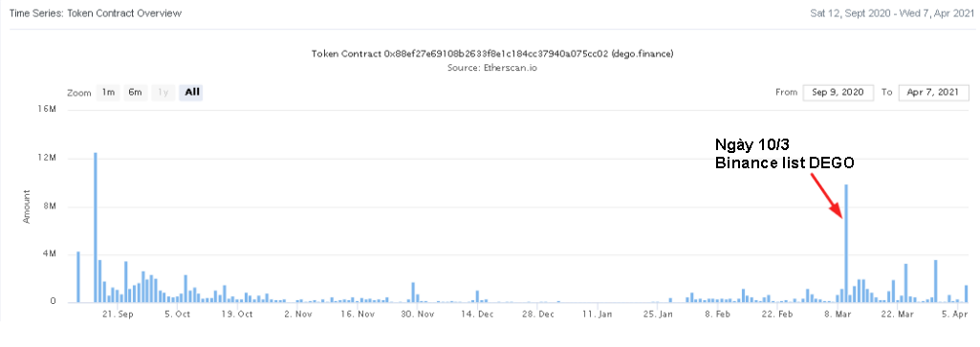Open the Source: Etherscan.io subtitle

(x=492, y=68)
